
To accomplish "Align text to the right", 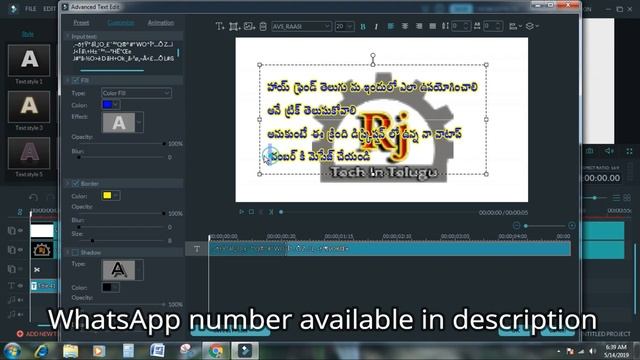I will [419, 26].
